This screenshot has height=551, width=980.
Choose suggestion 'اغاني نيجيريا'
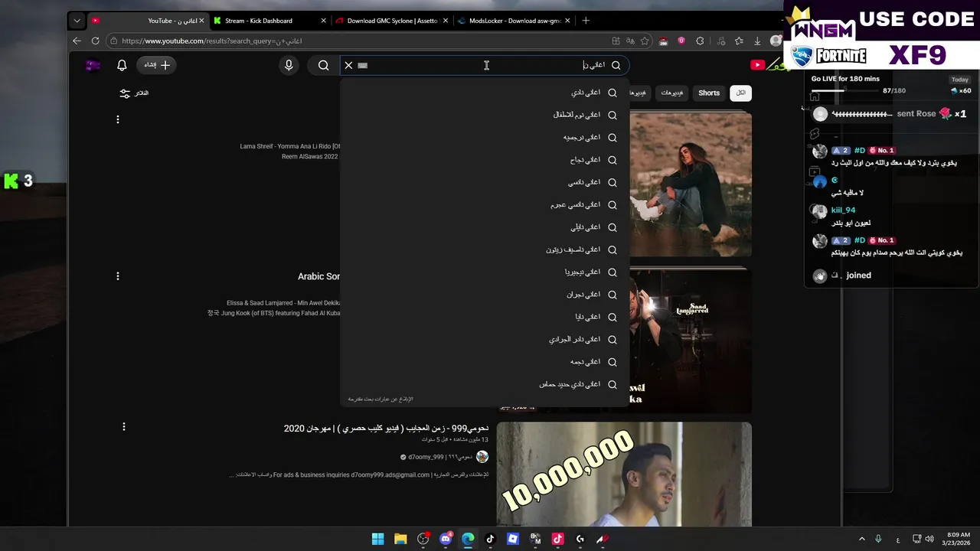point(485,272)
